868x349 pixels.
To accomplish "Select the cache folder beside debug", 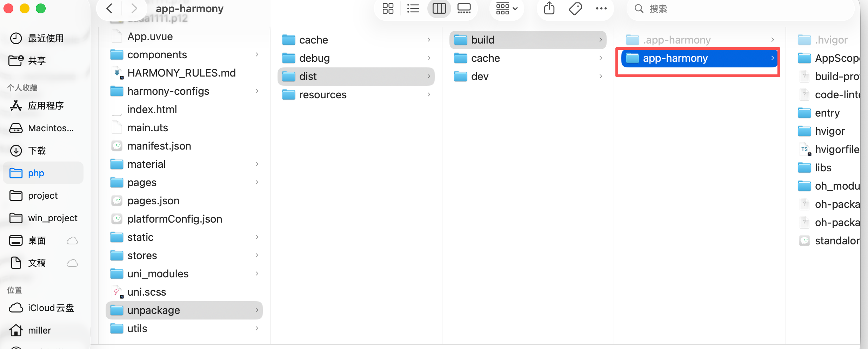I will [x=356, y=40].
